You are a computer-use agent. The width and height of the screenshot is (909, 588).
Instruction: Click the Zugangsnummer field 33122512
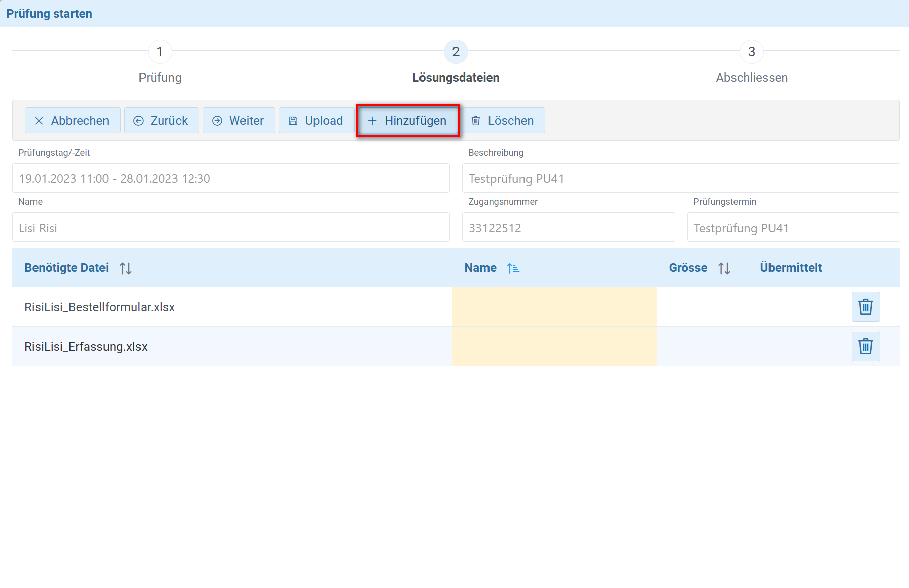point(568,227)
